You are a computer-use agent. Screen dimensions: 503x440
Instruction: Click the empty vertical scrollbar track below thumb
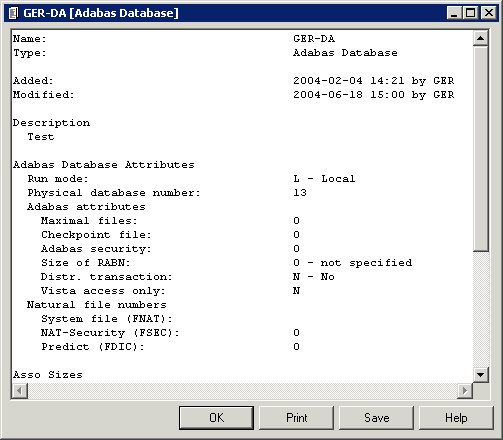[x=480, y=309]
